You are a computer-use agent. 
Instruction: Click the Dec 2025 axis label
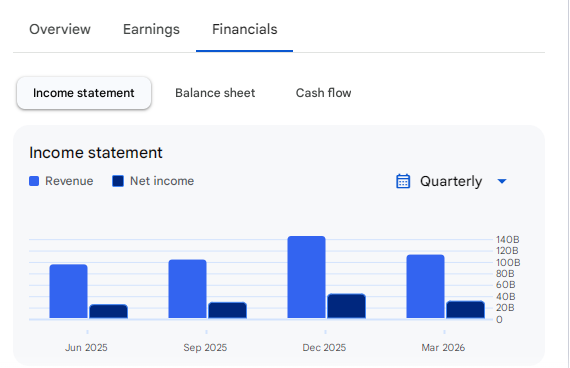click(324, 348)
